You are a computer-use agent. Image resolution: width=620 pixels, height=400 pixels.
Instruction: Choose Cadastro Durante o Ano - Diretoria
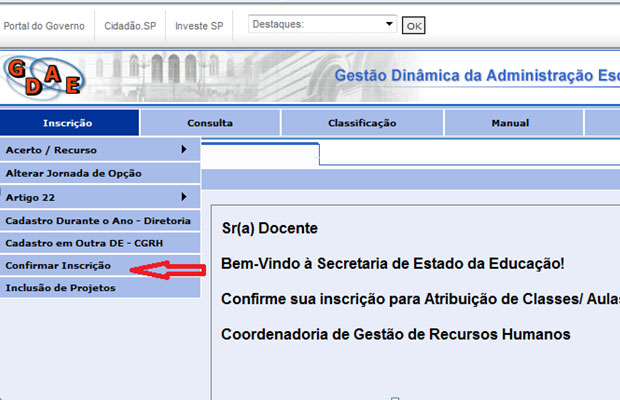coord(98,220)
